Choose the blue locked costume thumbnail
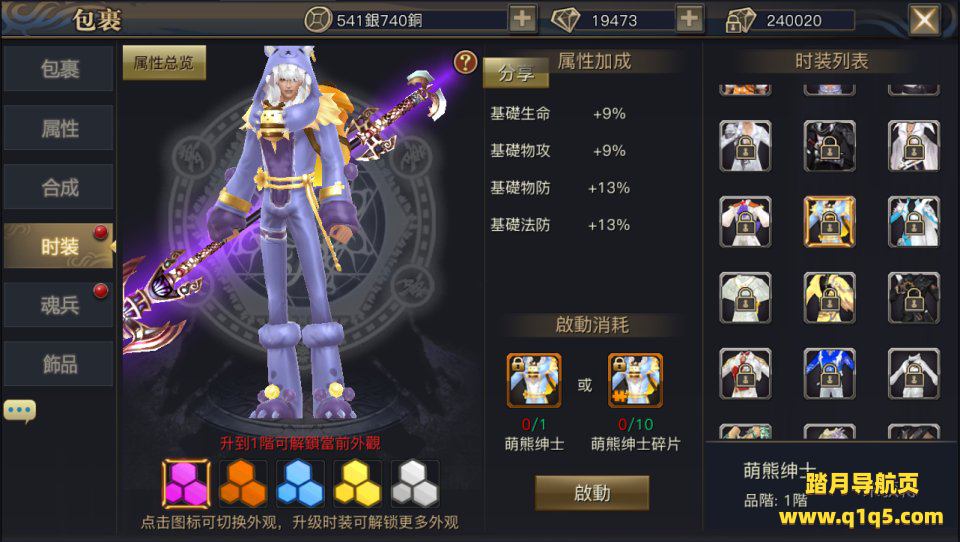This screenshot has height=542, width=960. 830,374
